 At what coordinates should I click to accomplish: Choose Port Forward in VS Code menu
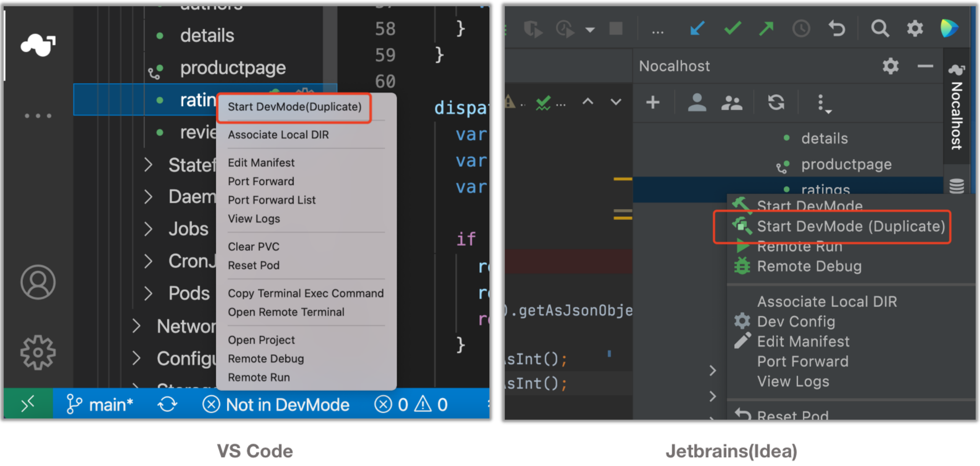[261, 181]
